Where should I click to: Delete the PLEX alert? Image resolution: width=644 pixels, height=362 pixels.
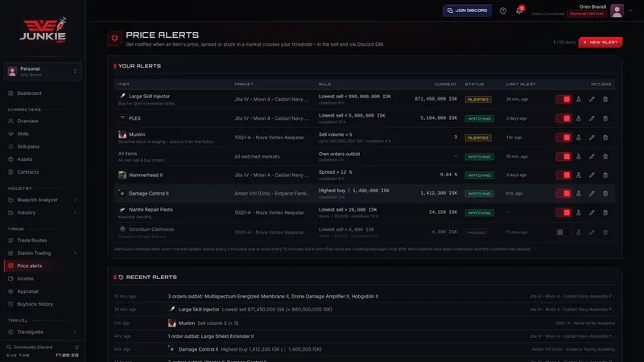[x=605, y=118]
